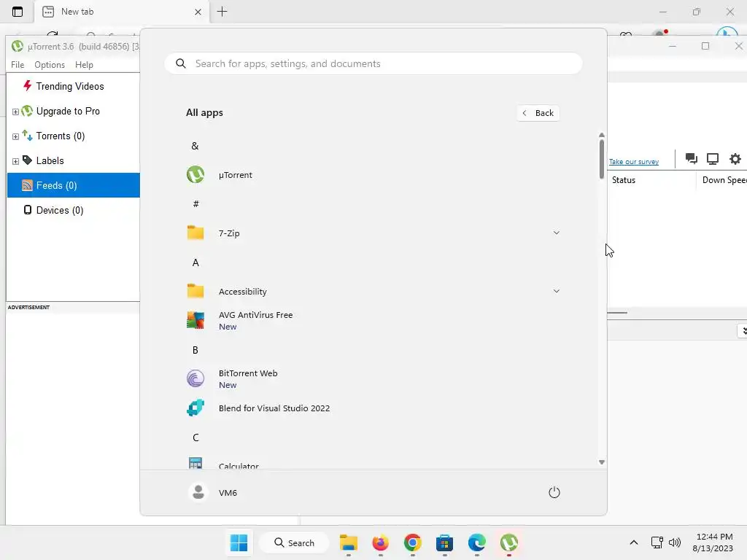Viewport: 747px width, 560px height.
Task: Select Feeds (0) in the sidebar
Action: point(74,185)
